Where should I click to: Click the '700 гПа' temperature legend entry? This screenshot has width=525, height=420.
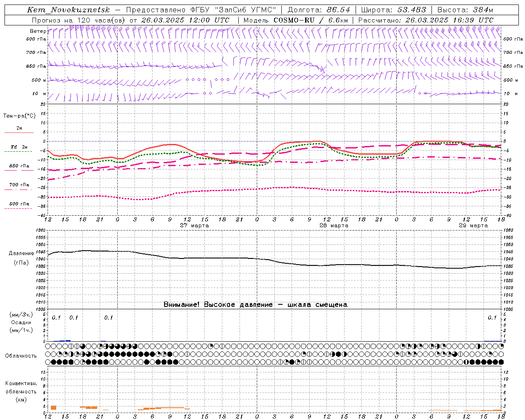pos(19,185)
